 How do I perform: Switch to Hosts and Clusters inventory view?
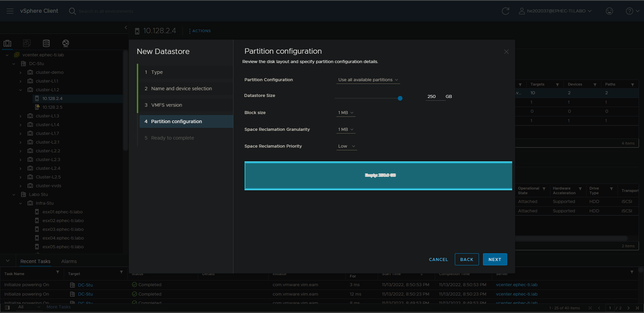click(7, 43)
